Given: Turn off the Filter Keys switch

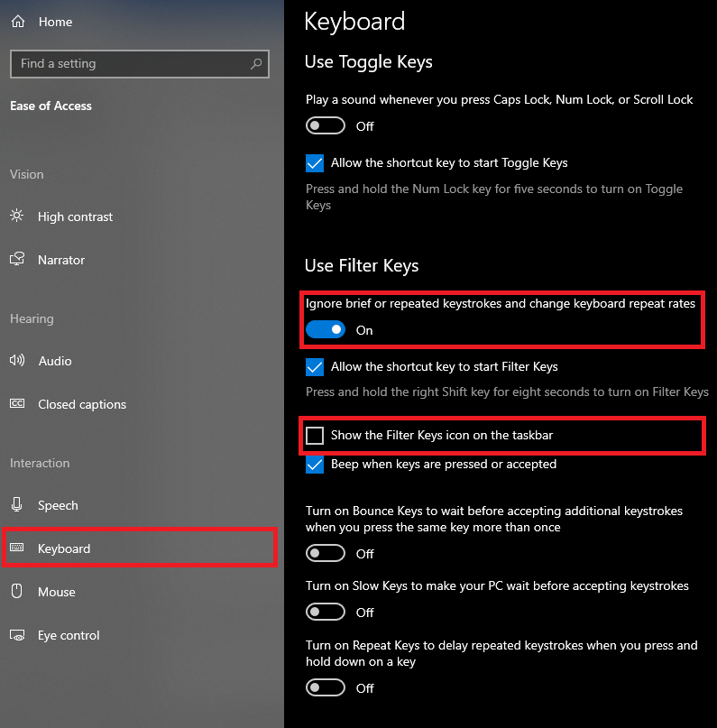Looking at the screenshot, I should pyautogui.click(x=326, y=329).
